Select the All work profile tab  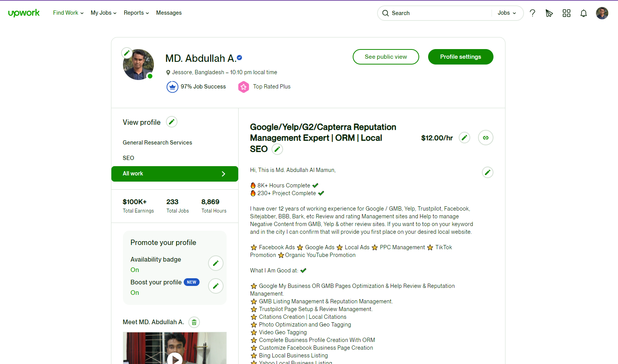coord(175,174)
